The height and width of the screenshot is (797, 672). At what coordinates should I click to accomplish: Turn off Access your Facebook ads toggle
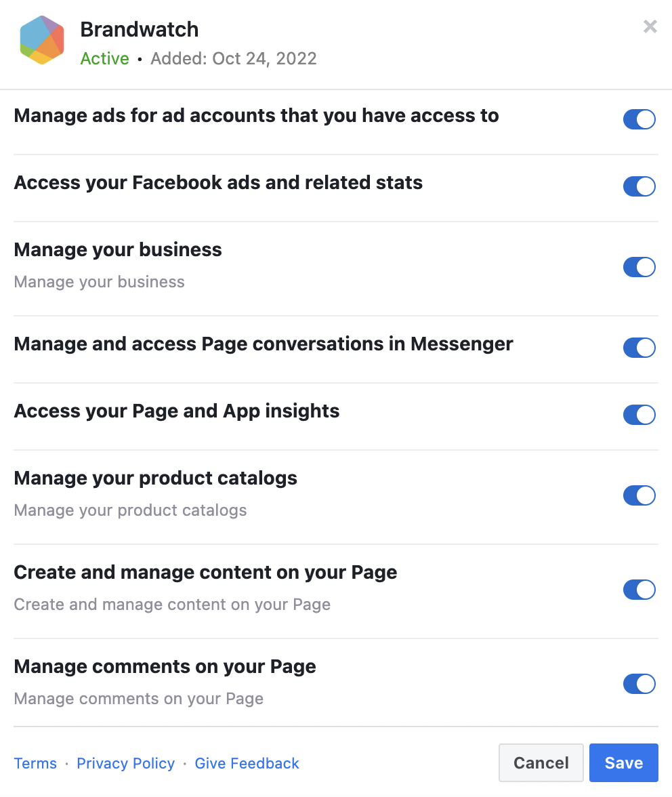coord(639,186)
